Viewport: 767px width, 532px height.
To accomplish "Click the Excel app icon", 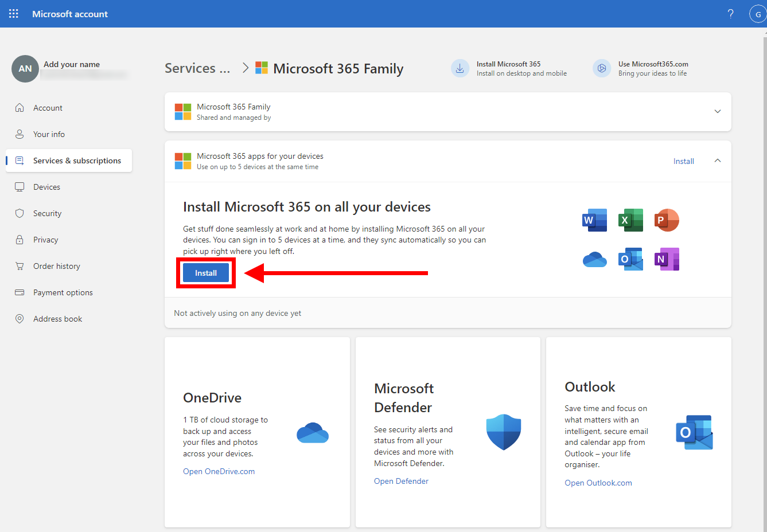I will 630,220.
